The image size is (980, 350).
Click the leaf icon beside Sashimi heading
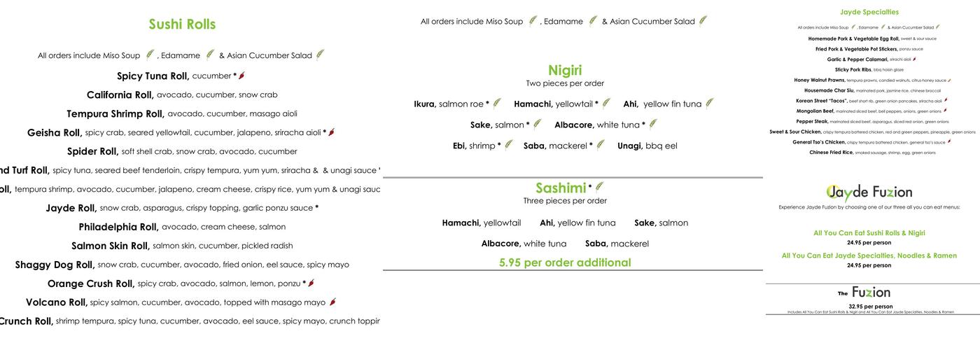click(x=599, y=187)
